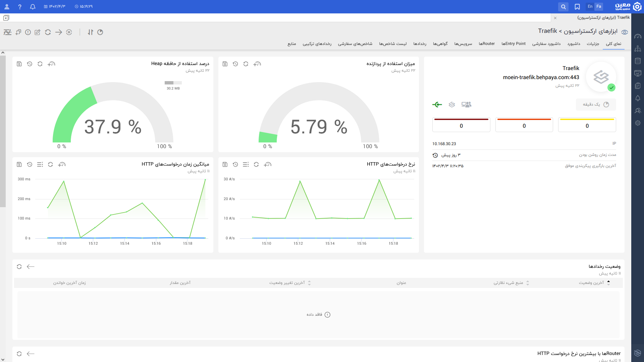Open history of CPU usage widget
Screen dimensions: 644x362
[235, 64]
